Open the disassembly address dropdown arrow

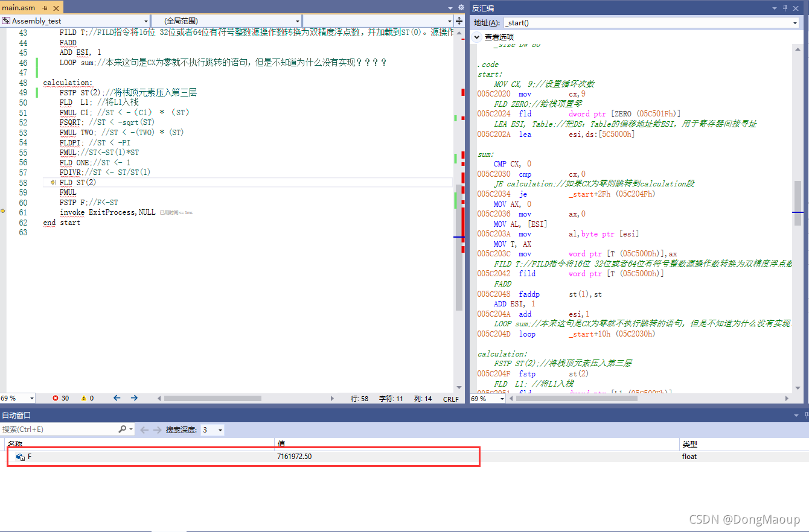[795, 22]
